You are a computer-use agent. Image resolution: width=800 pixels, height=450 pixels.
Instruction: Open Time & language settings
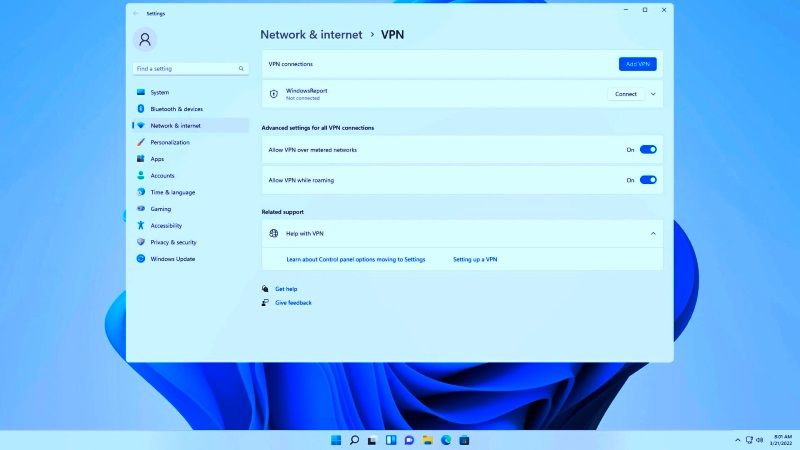click(191, 192)
